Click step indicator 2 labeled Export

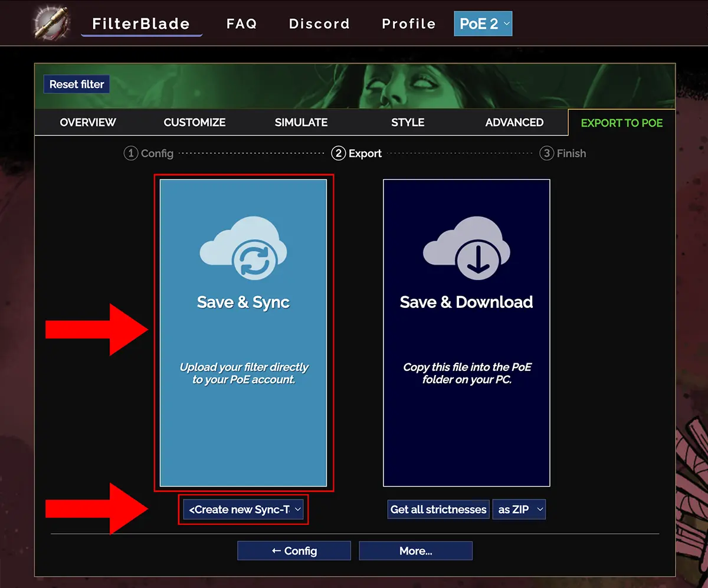tap(356, 153)
